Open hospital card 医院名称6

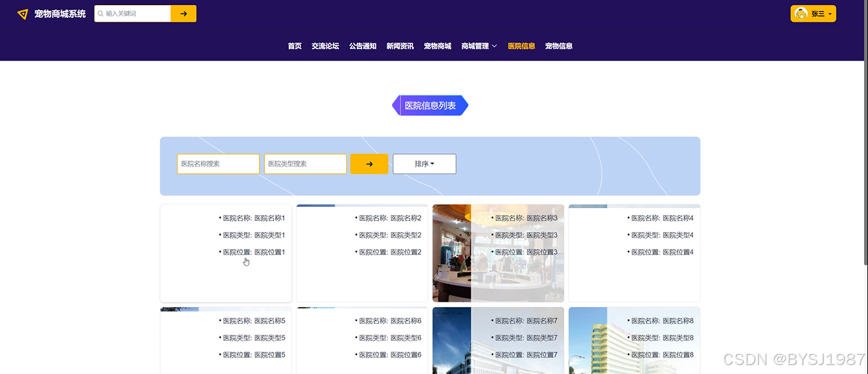point(362,341)
